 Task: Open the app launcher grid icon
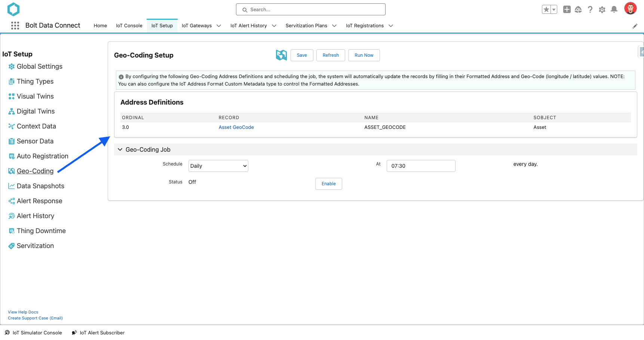tap(15, 25)
